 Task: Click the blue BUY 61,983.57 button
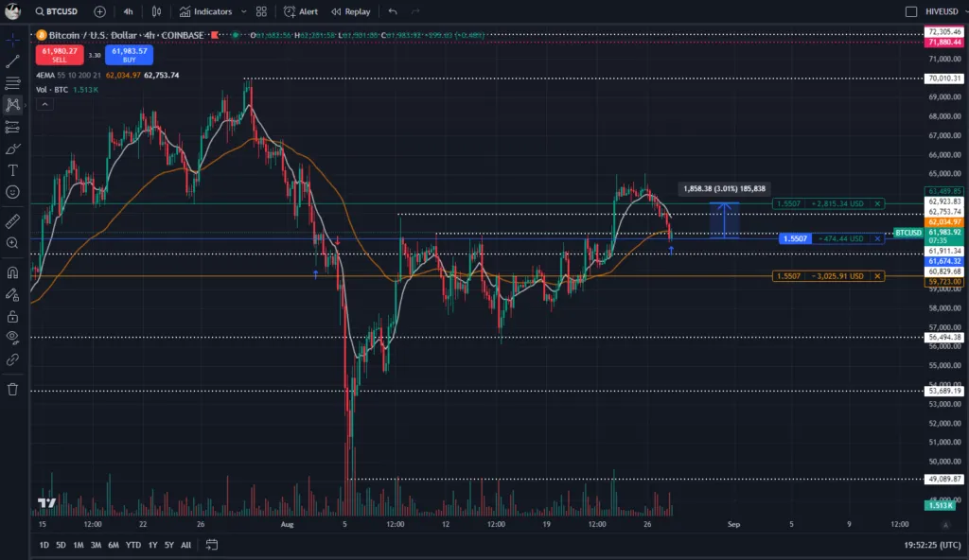point(129,55)
